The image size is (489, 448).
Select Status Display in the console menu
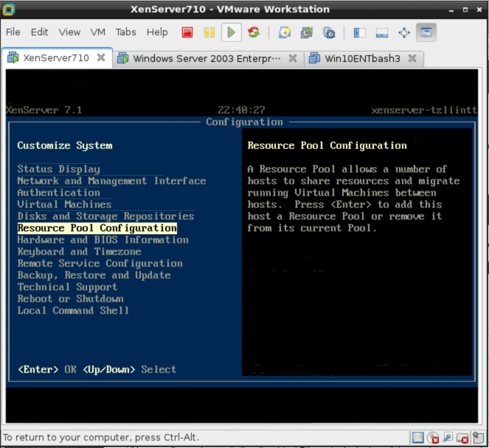[59, 169]
